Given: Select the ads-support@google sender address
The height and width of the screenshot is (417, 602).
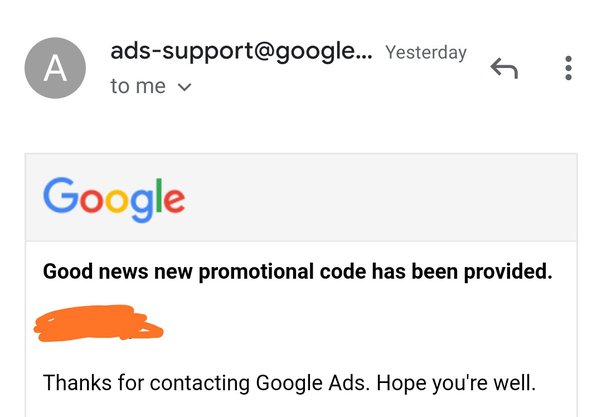Looking at the screenshot, I should [241, 51].
